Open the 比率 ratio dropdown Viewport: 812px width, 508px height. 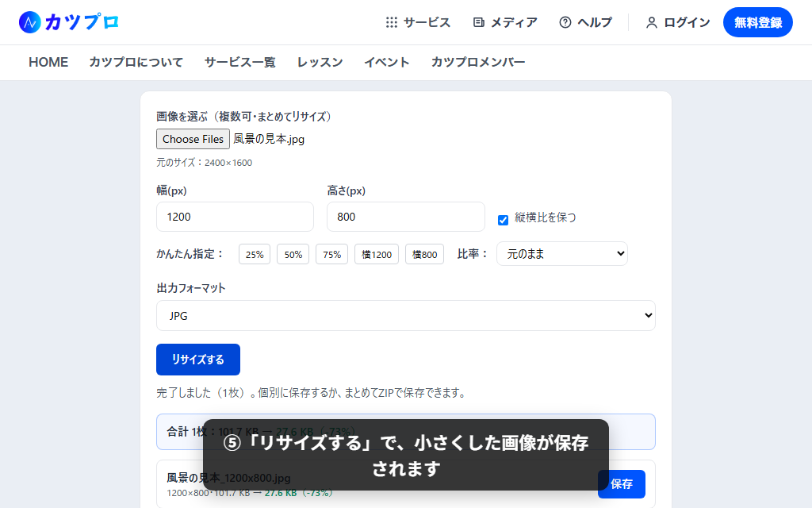point(562,254)
